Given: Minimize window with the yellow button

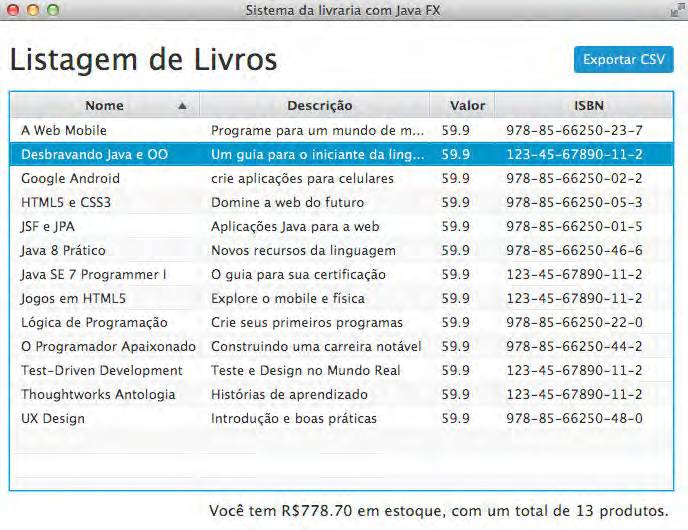Looking at the screenshot, I should [33, 10].
